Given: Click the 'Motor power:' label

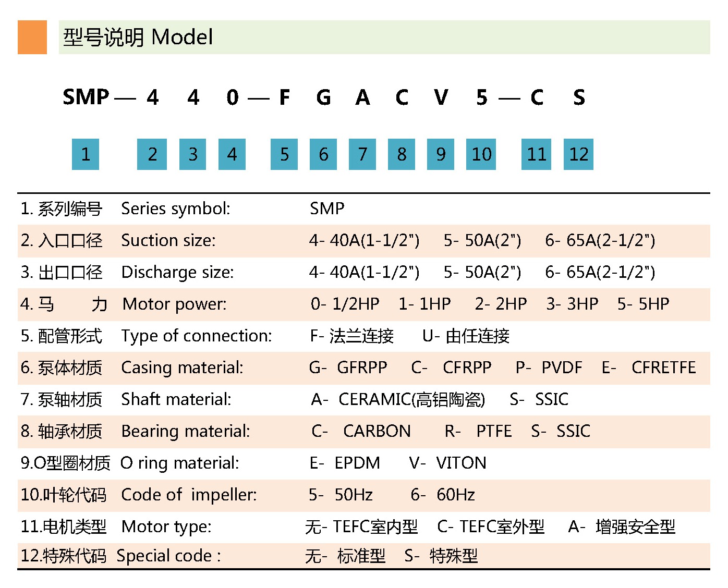Looking at the screenshot, I should (175, 304).
